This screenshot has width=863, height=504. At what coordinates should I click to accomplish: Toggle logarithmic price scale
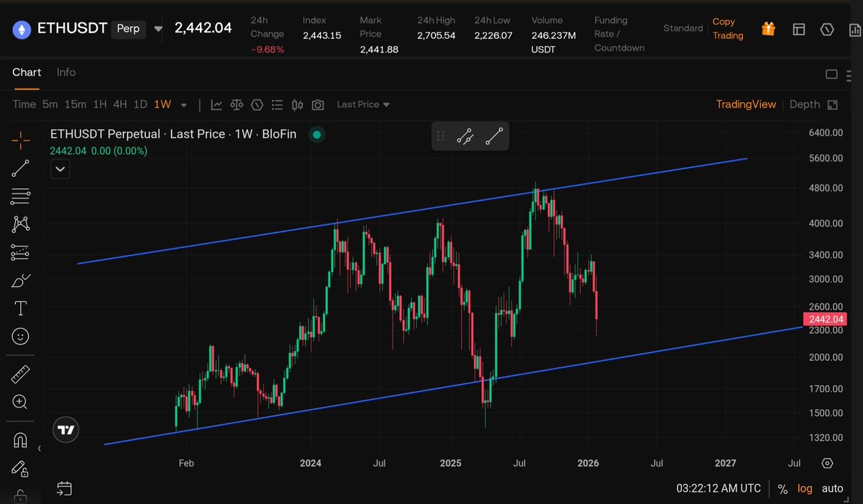tap(804, 488)
